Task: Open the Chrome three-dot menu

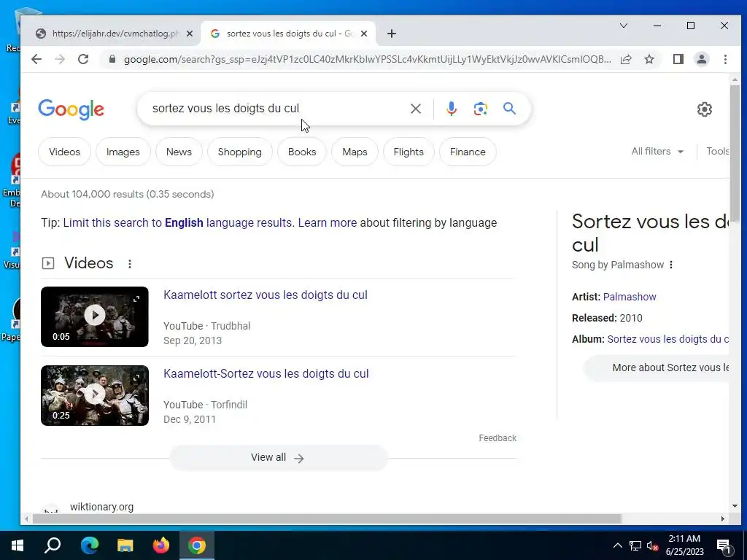Action: click(725, 59)
